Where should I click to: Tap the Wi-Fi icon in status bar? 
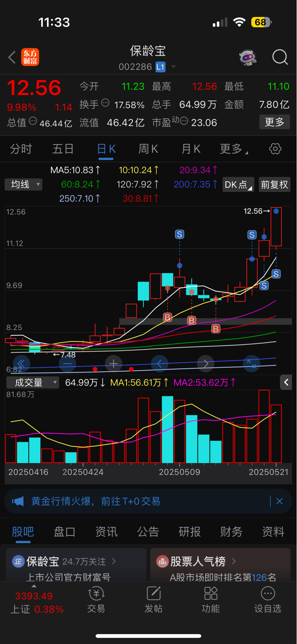[239, 22]
